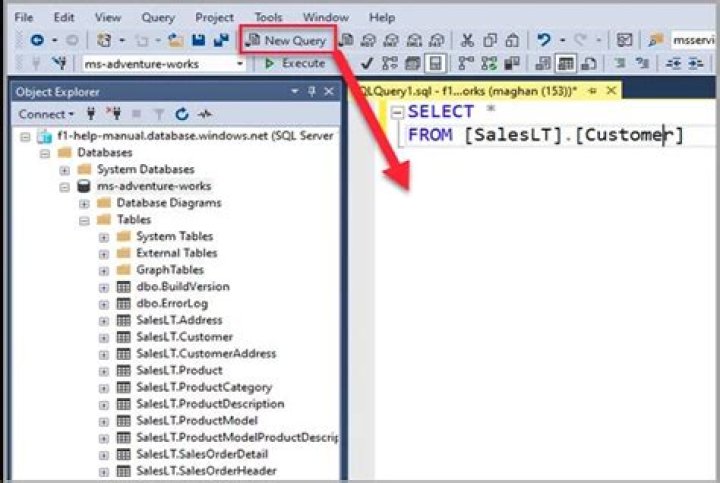Click Object Explorer Connect plug icon
720x483 pixels.
click(90, 113)
